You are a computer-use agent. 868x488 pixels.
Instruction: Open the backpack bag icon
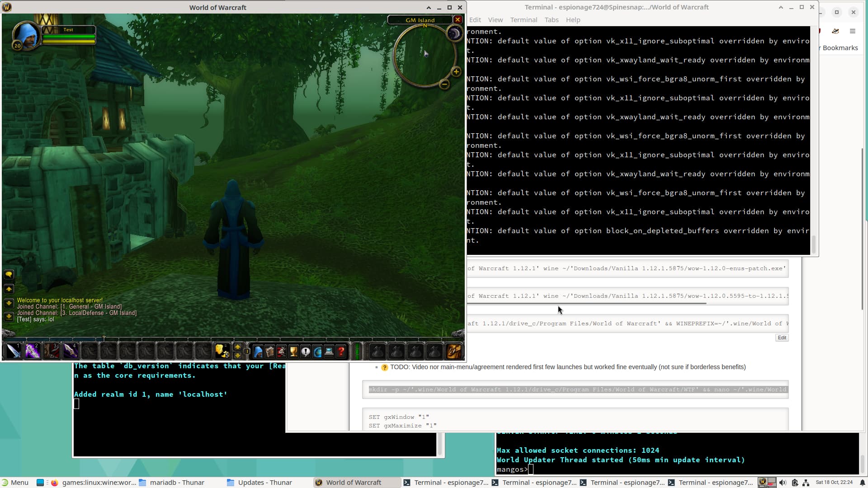(453, 352)
